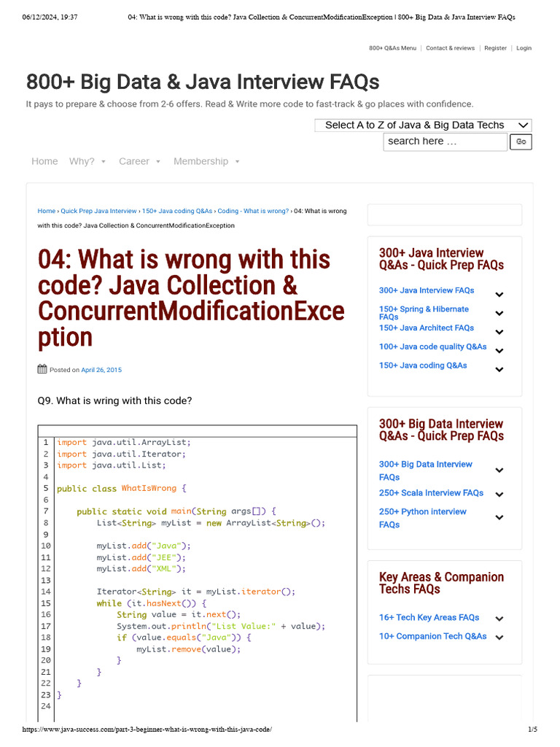Open the Select A to Z techs dropdown
560x747 pixels.
(x=423, y=125)
